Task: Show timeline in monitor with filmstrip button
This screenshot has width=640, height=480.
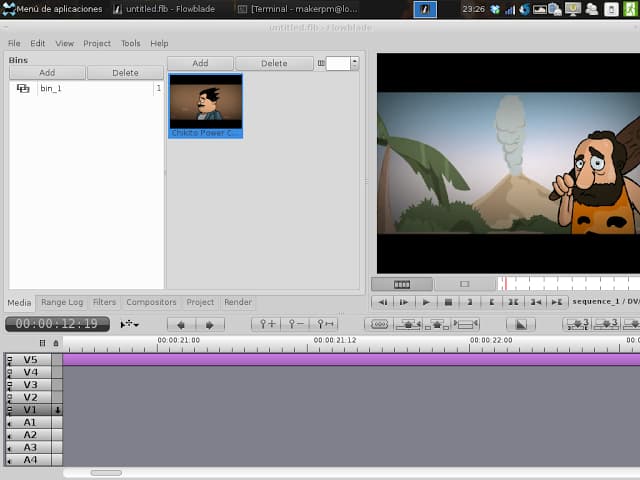Action: (402, 284)
